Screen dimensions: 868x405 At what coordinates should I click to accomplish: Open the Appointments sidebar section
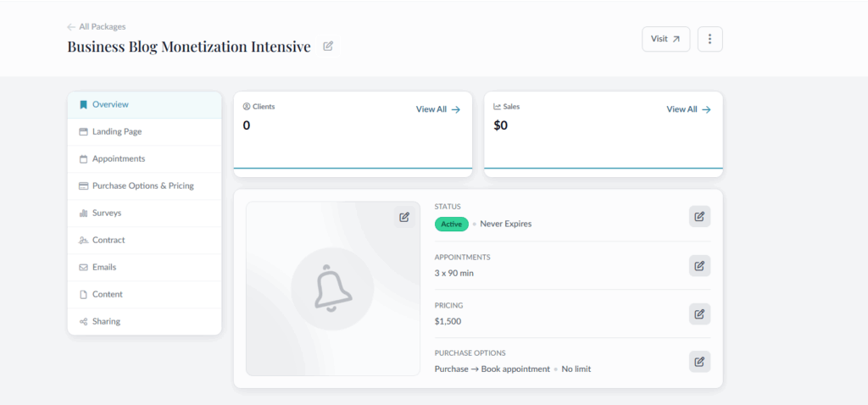(x=144, y=158)
